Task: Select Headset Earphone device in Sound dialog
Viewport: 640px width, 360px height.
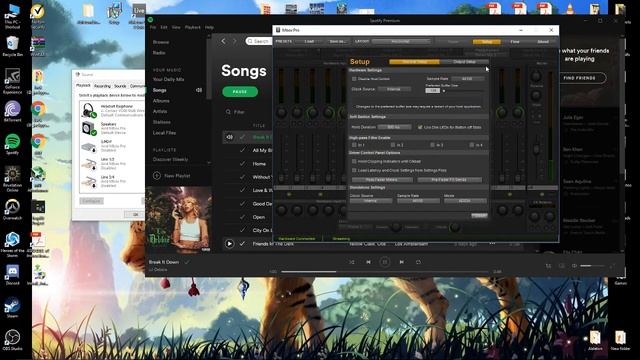Action: pos(112,110)
